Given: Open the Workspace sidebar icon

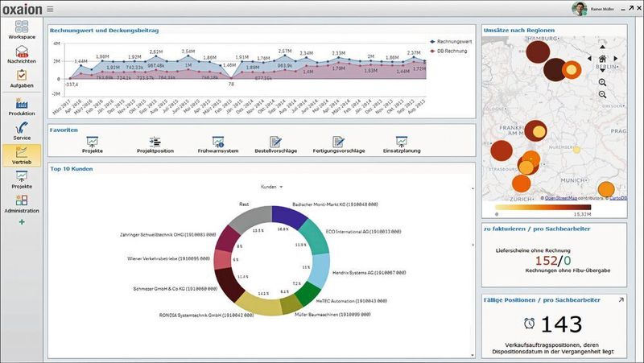Looking at the screenshot, I should coord(22,30).
